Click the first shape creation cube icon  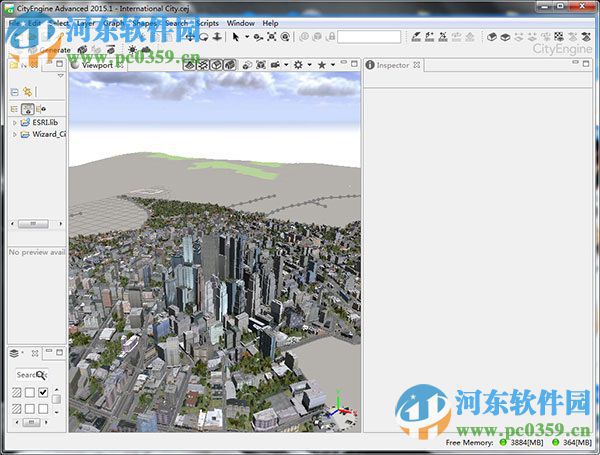tap(492, 37)
